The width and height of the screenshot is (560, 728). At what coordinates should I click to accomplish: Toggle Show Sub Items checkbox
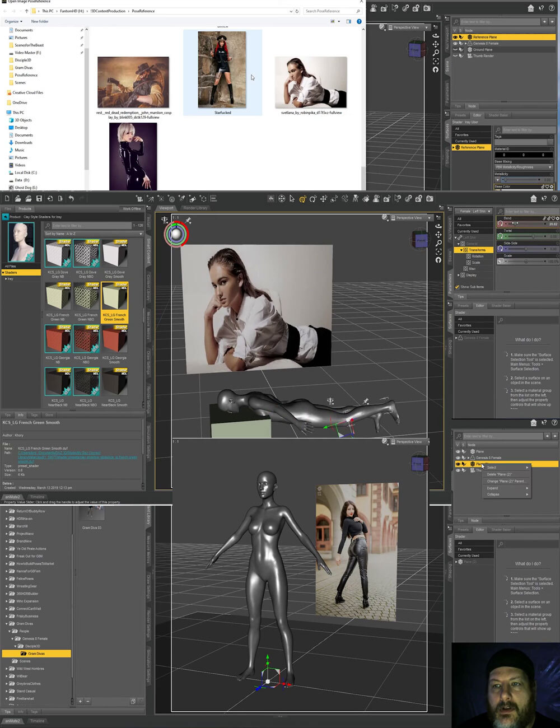458,287
